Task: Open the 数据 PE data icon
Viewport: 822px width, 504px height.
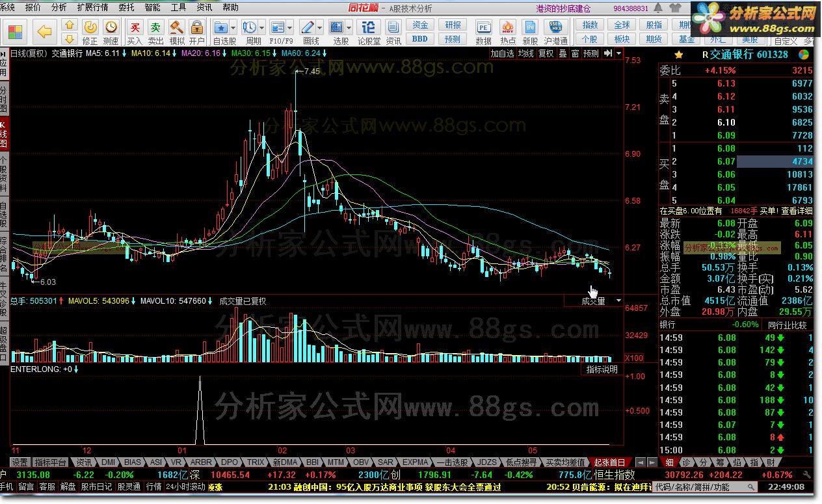Action: (x=484, y=27)
